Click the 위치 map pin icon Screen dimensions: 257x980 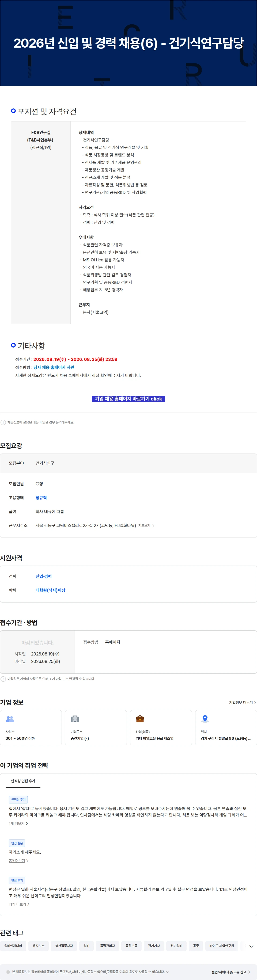(x=205, y=719)
